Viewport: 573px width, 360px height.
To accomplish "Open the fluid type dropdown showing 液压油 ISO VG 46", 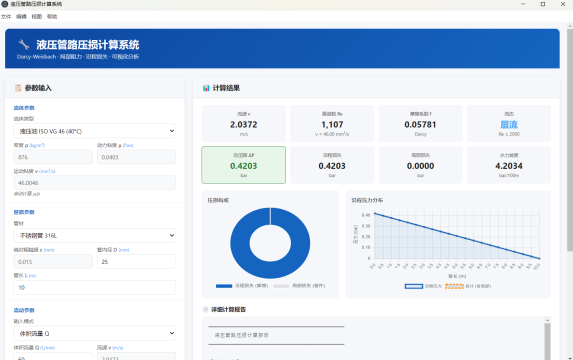I will (x=95, y=131).
